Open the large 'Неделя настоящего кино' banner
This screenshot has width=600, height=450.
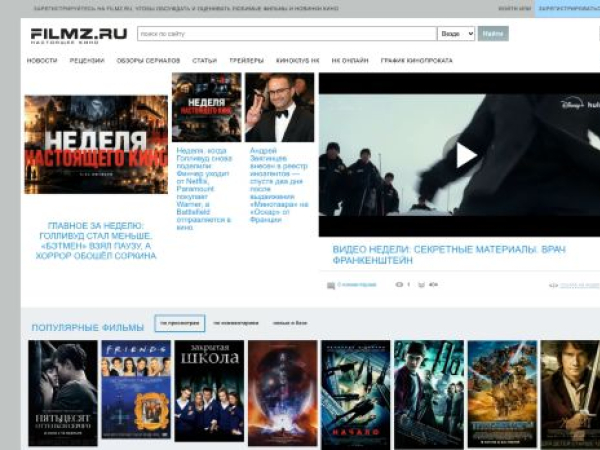96,145
